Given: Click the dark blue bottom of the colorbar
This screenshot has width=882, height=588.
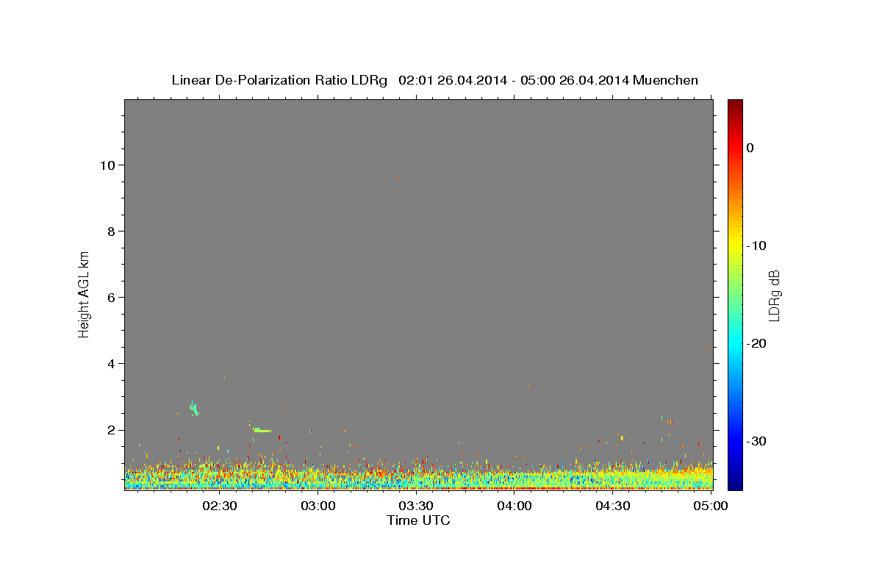Looking at the screenshot, I should point(735,484).
